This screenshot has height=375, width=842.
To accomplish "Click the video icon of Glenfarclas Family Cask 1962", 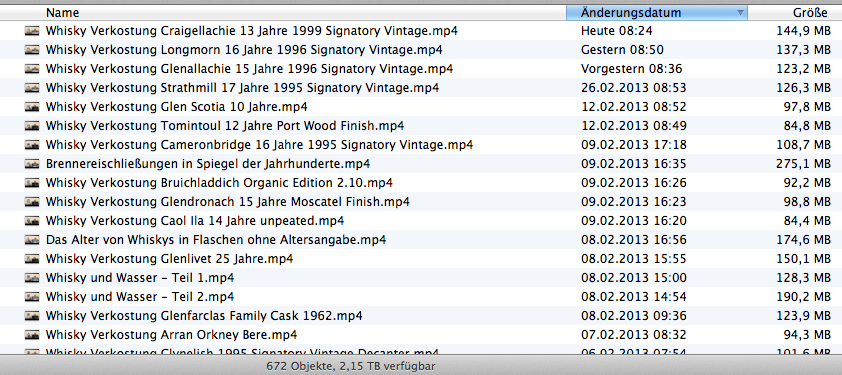I will pos(32,316).
